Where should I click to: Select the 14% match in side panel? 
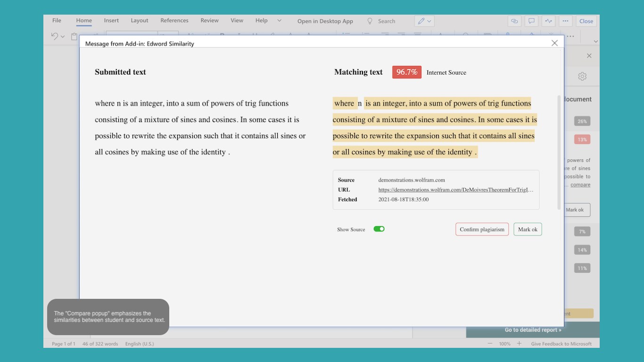pos(582,250)
